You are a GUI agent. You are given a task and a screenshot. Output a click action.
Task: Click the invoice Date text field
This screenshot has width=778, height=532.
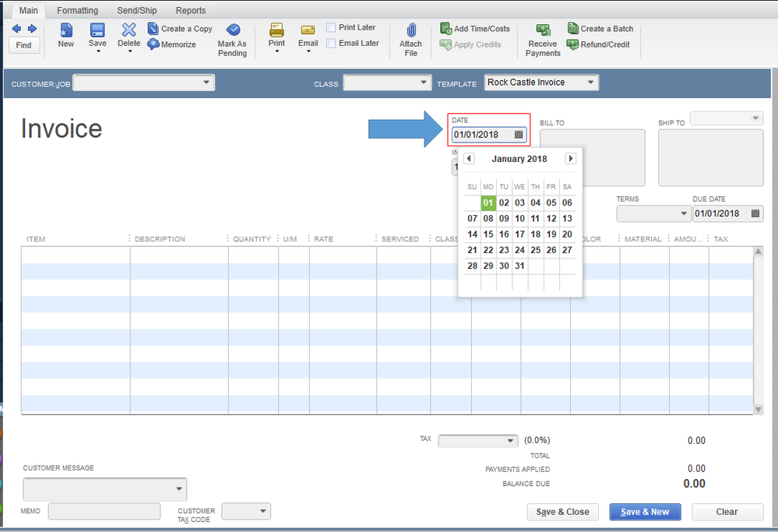[x=482, y=135]
